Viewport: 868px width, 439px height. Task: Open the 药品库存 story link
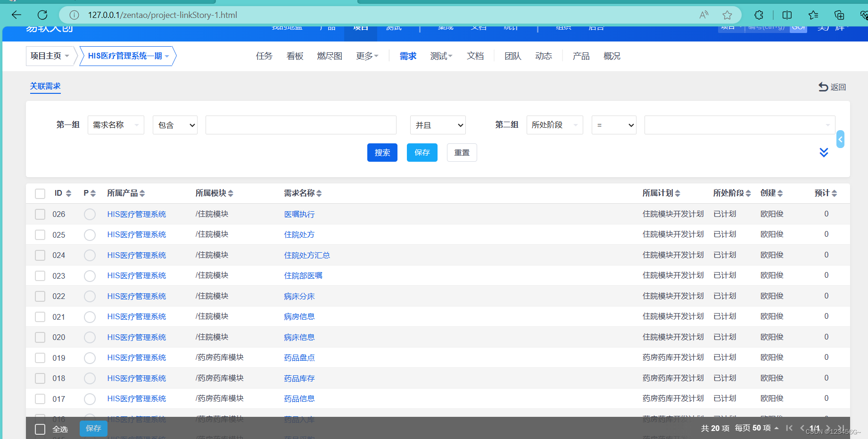click(x=299, y=378)
